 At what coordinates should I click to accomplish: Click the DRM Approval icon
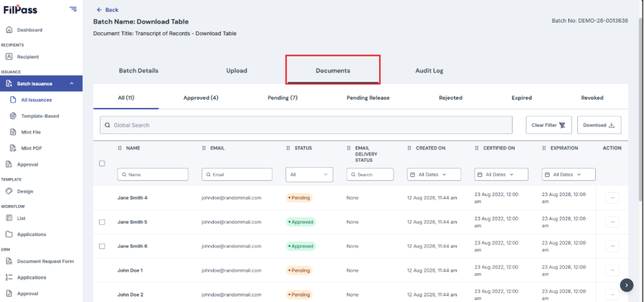(9, 293)
